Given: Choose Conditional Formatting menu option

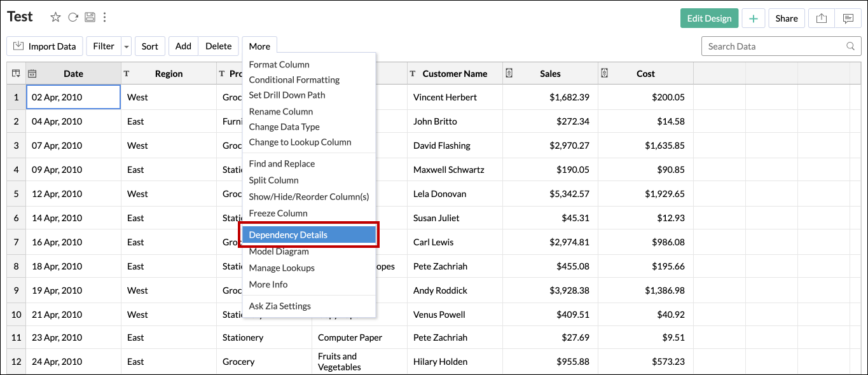Looking at the screenshot, I should (294, 80).
